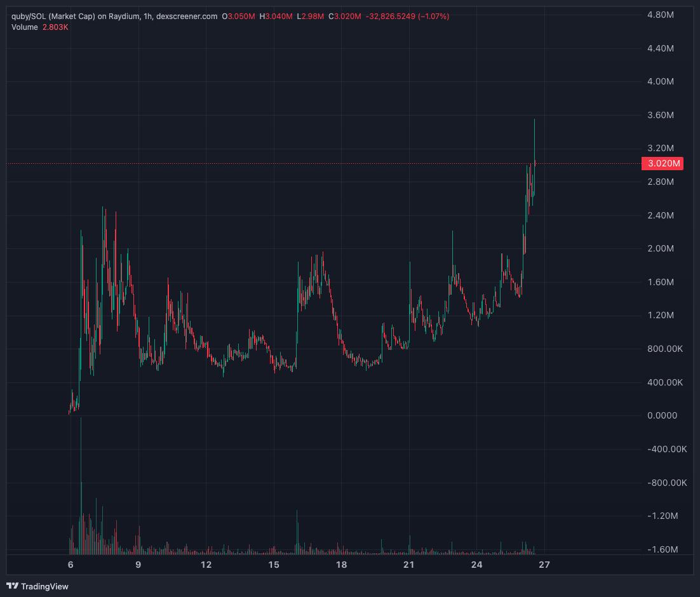Viewport: 700px width, 597px height.
Task: Click the 4.40M price axis label
Action: click(x=660, y=48)
